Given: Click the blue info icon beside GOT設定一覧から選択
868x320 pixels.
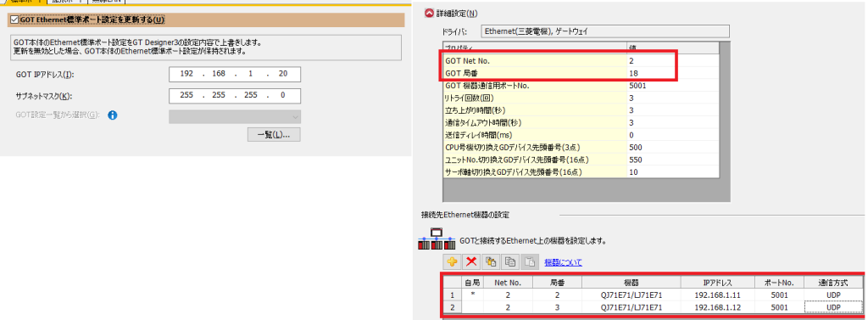Looking at the screenshot, I should click(x=113, y=116).
